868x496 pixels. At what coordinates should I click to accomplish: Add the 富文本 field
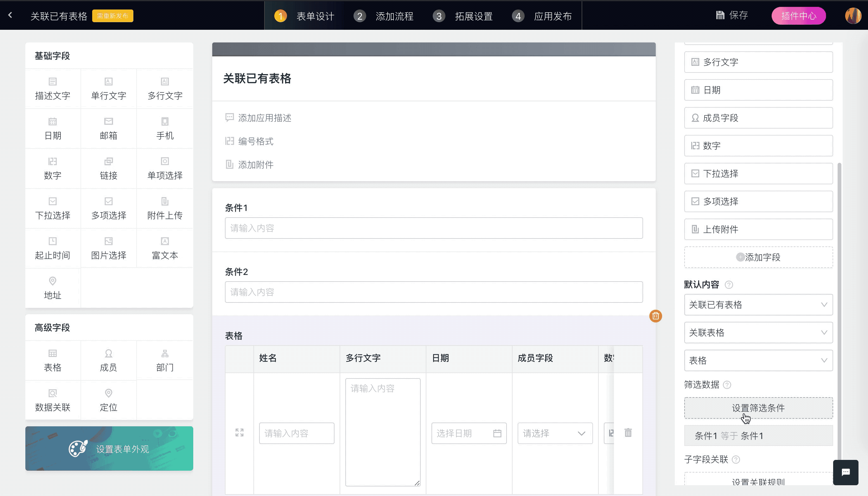165,248
